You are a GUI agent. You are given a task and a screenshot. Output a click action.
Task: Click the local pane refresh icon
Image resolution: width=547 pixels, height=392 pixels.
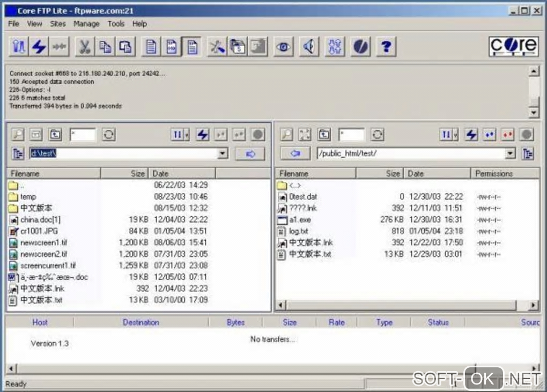click(108, 134)
